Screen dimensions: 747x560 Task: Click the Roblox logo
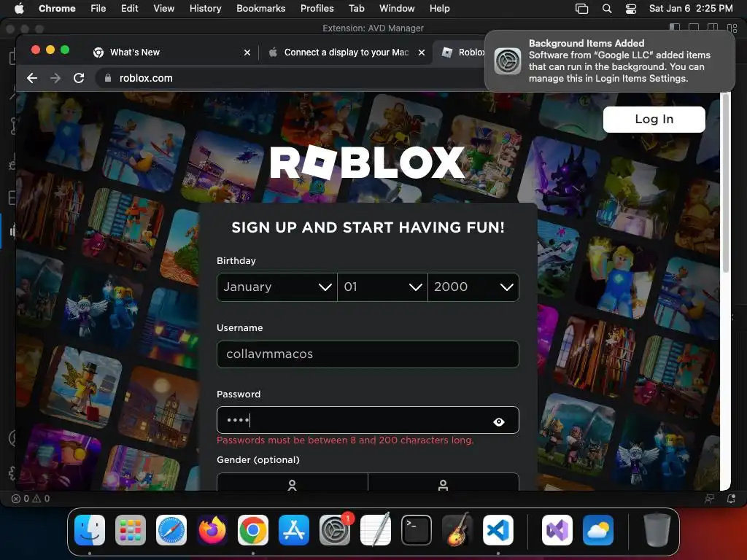coord(368,162)
